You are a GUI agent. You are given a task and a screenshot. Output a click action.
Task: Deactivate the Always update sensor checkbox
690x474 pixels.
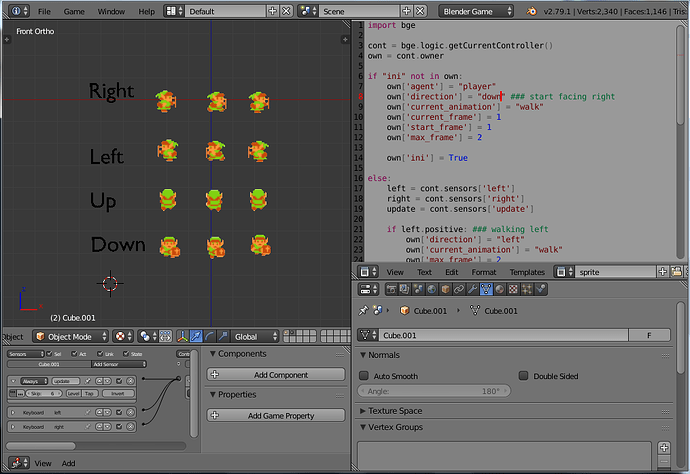[119, 381]
